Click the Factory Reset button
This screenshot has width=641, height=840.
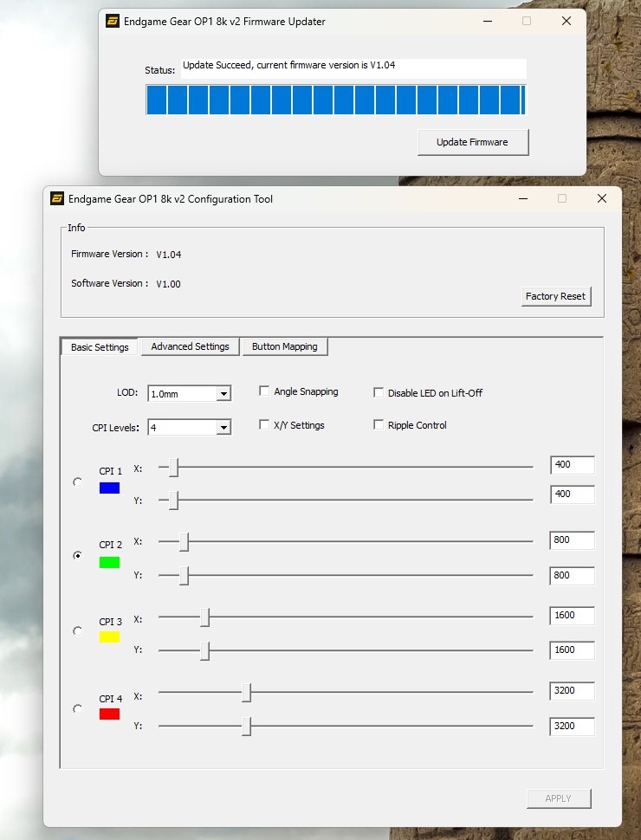(x=556, y=296)
